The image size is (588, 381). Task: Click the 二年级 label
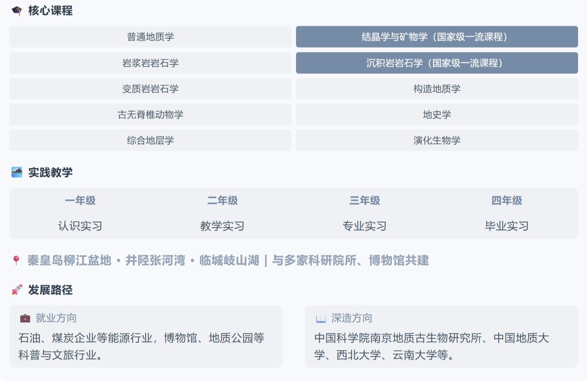point(222,200)
